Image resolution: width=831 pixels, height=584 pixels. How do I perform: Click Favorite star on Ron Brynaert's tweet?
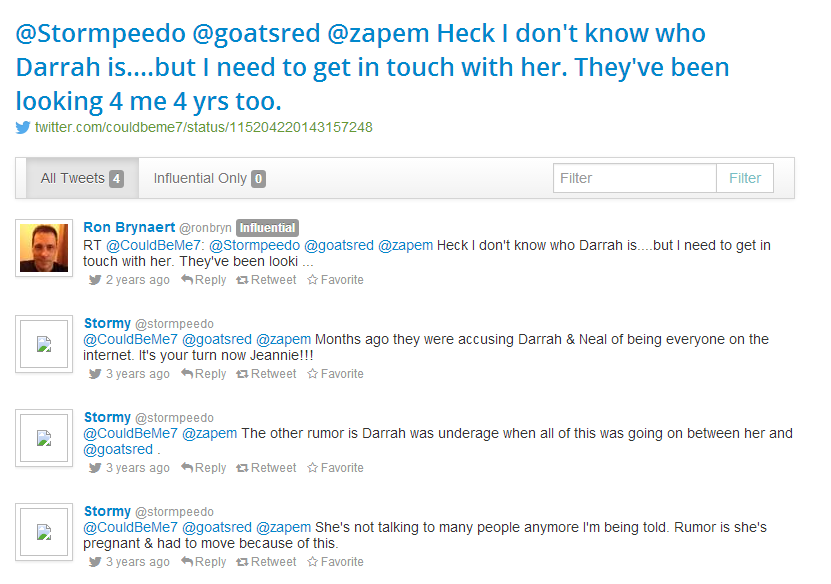click(312, 280)
